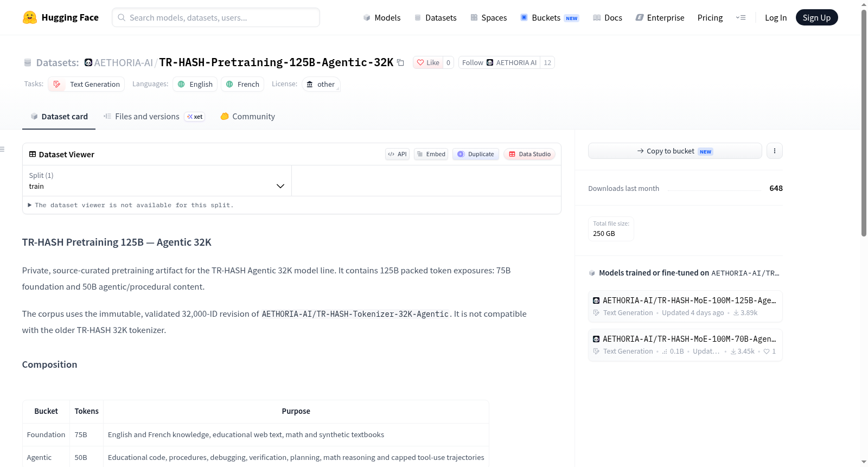Open the AETHORIA-AI organization link in title
868x467 pixels.
click(x=124, y=62)
